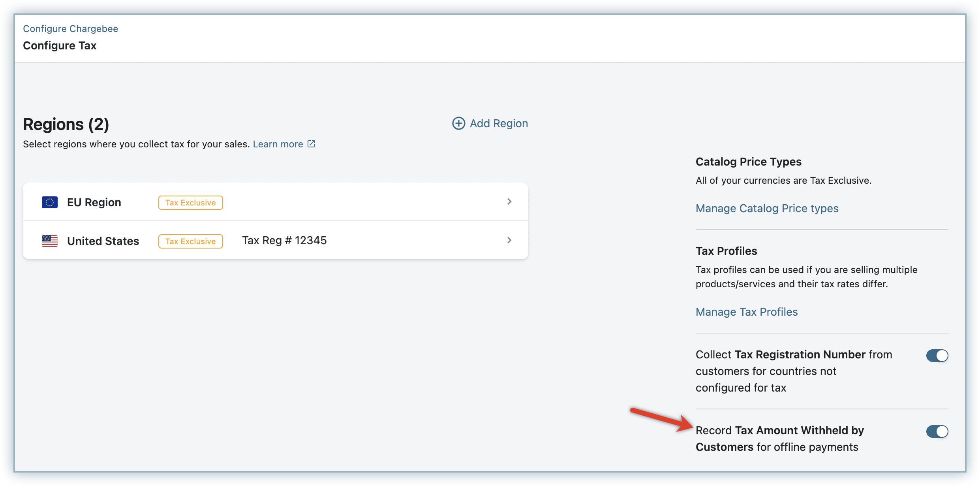980x486 pixels.
Task: Click the EU flag icon
Action: [x=50, y=202]
